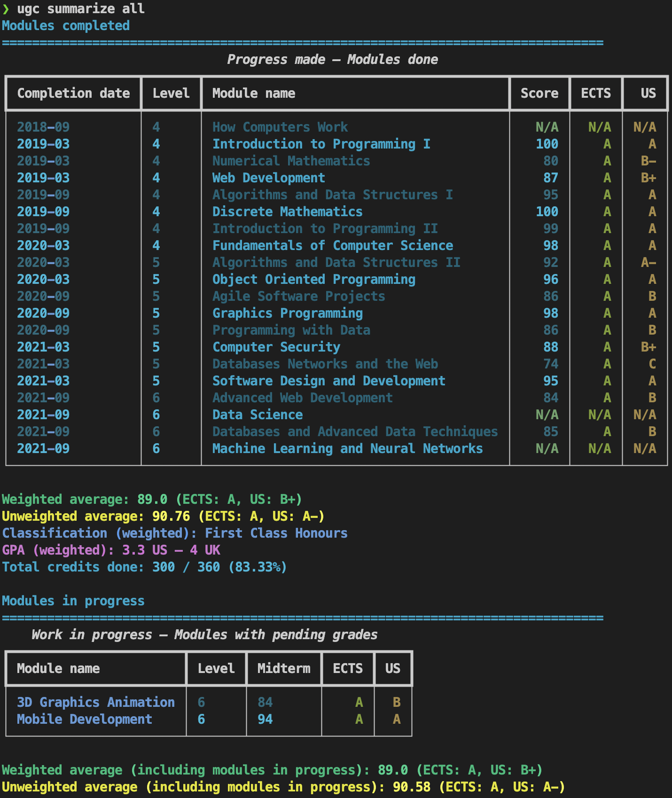
Task: Select "Machine Learning and Neural Networks" module
Action: coord(347,449)
